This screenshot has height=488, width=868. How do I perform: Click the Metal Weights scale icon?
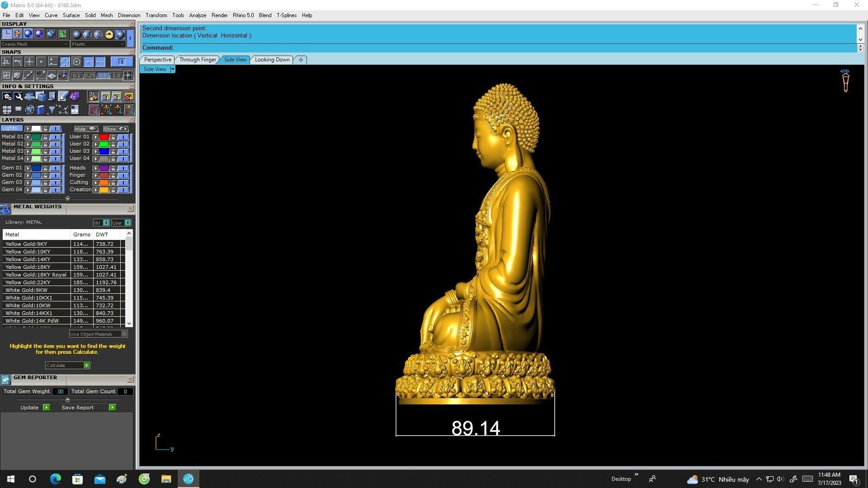[x=5, y=209]
